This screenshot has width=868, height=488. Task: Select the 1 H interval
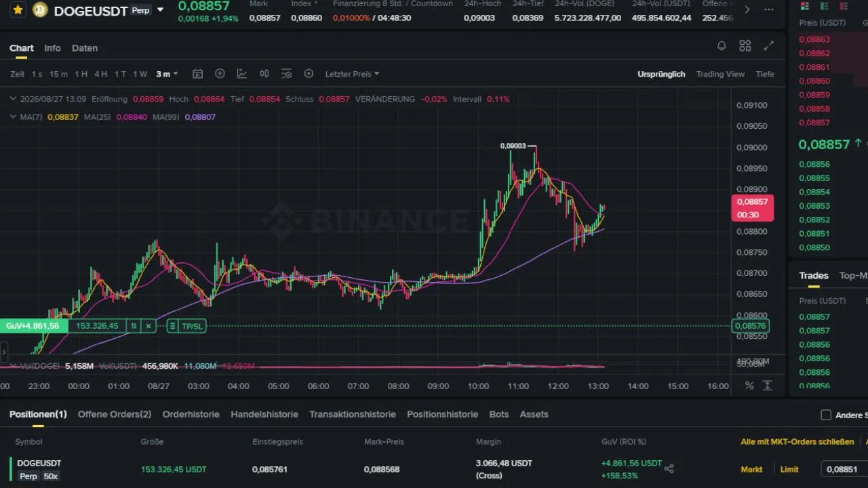tap(81, 74)
